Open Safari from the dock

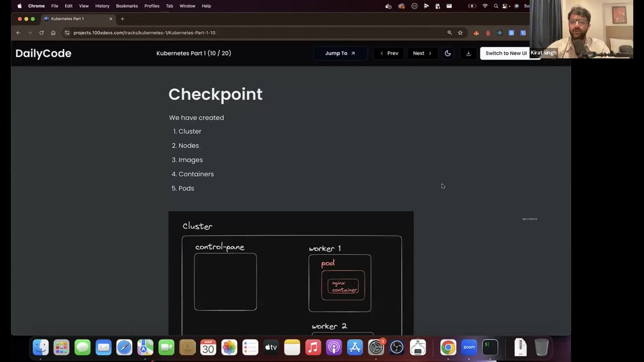(124, 347)
